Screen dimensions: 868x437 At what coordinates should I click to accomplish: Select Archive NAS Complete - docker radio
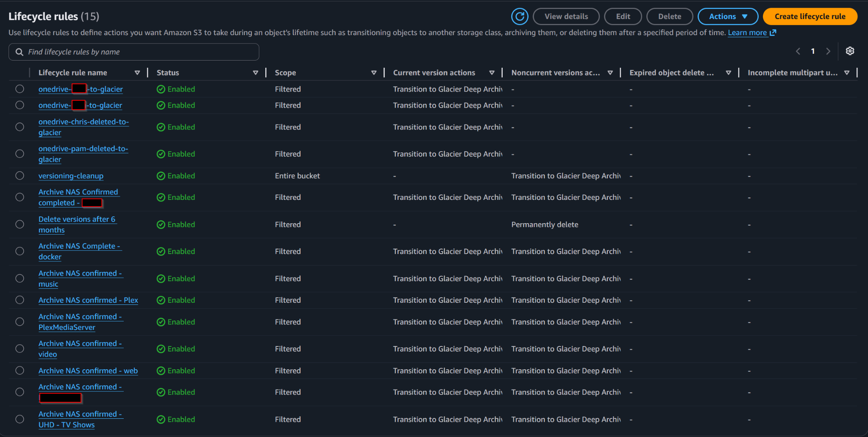pos(19,251)
